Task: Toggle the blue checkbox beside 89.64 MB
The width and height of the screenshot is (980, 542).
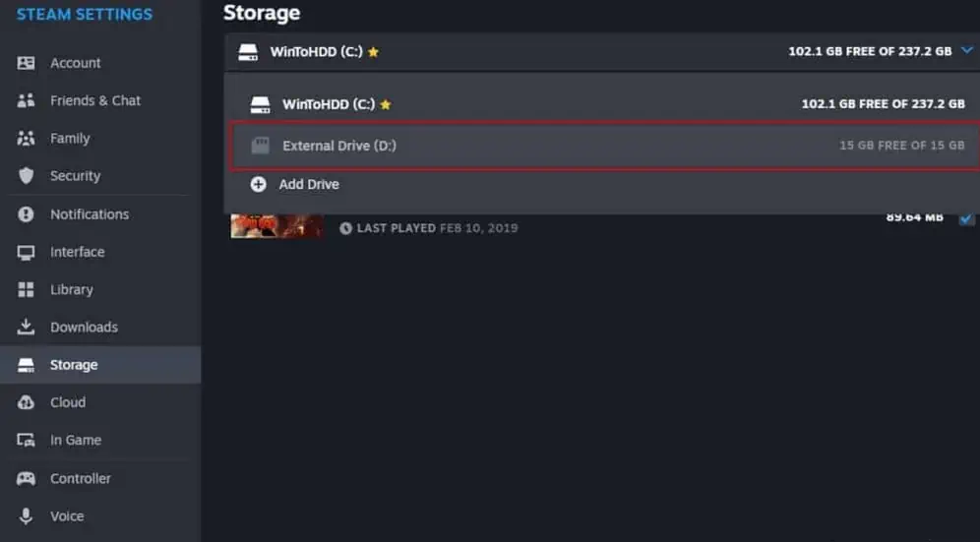Action: click(x=966, y=218)
